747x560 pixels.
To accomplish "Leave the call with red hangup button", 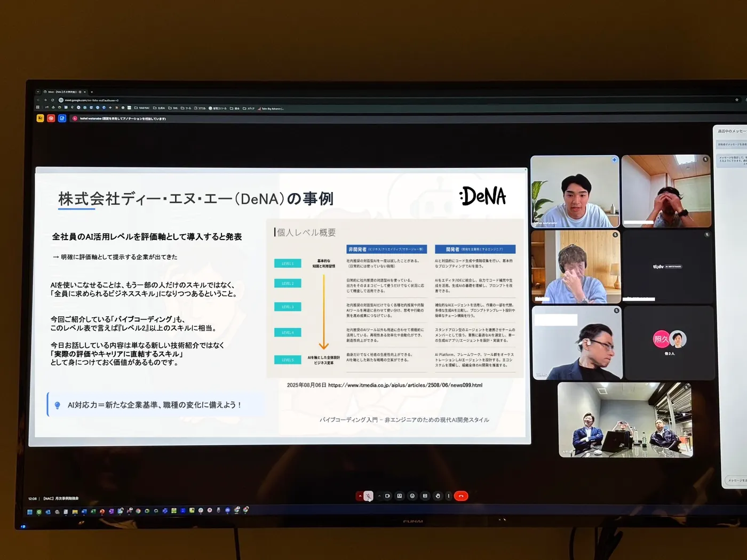I will (461, 496).
